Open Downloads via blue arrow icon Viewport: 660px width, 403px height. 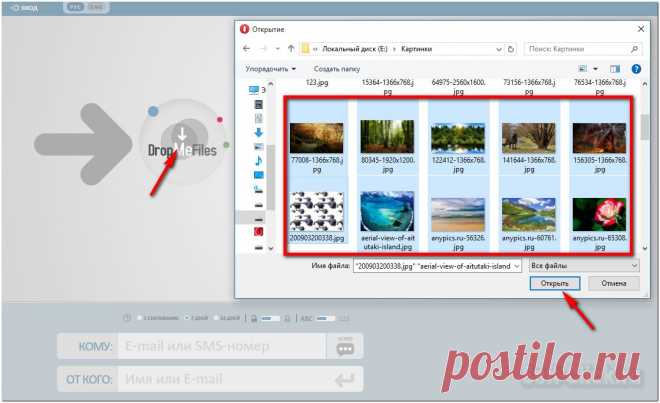coord(258,133)
